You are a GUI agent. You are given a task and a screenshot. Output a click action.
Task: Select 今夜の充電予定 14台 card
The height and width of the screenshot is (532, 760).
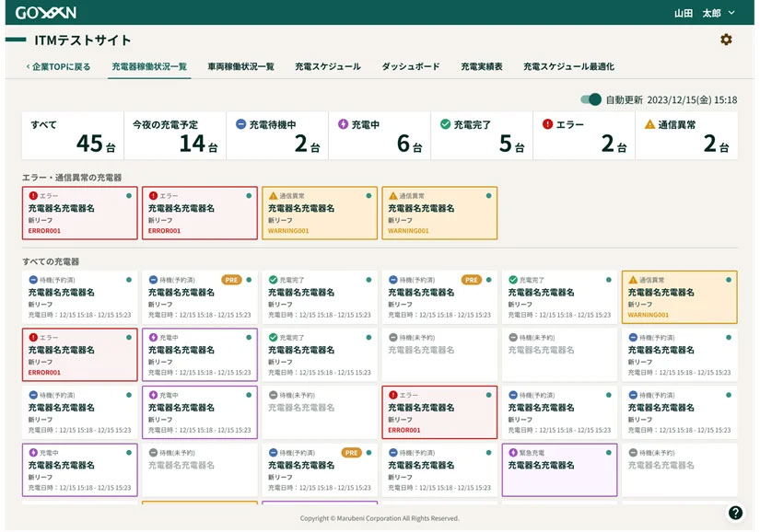174,135
